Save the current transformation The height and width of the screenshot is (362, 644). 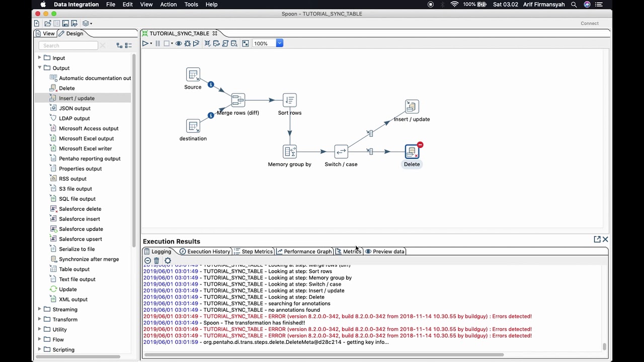click(65, 23)
